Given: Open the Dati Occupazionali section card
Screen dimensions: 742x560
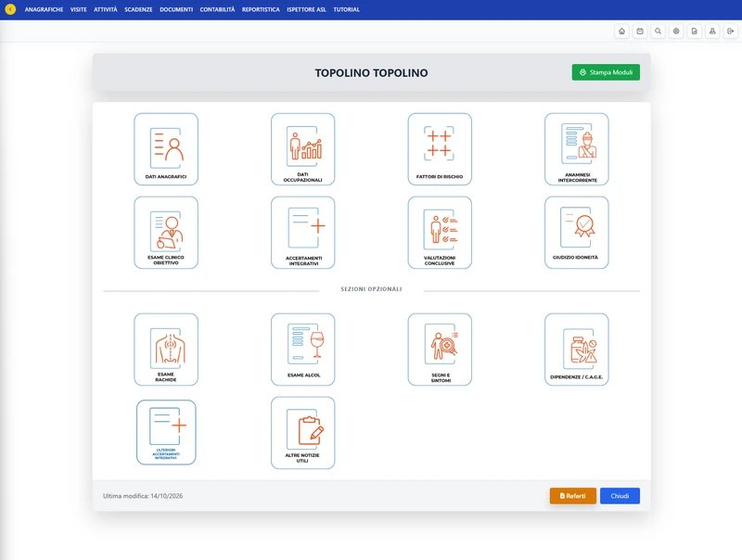Looking at the screenshot, I should [303, 149].
